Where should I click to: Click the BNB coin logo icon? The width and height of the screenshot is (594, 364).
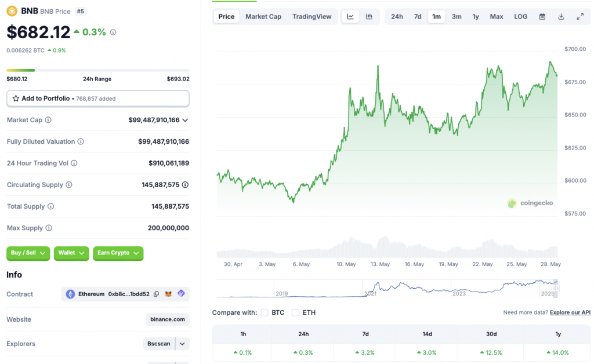click(12, 11)
